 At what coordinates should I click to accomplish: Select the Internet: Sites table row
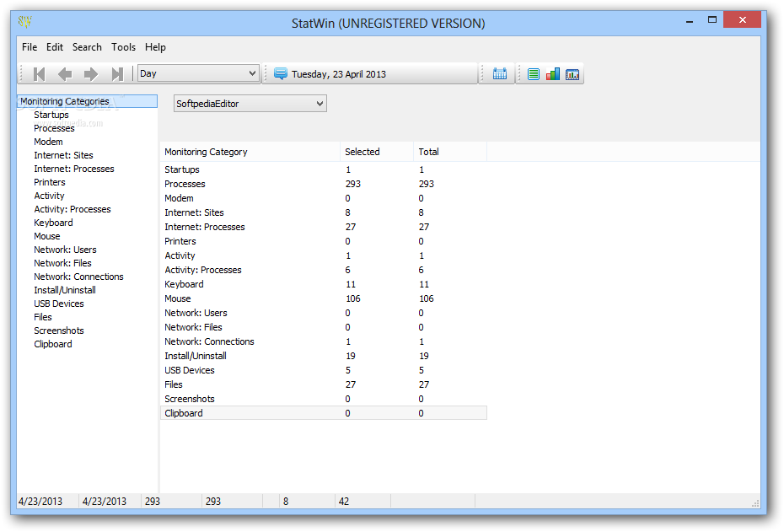click(x=324, y=213)
